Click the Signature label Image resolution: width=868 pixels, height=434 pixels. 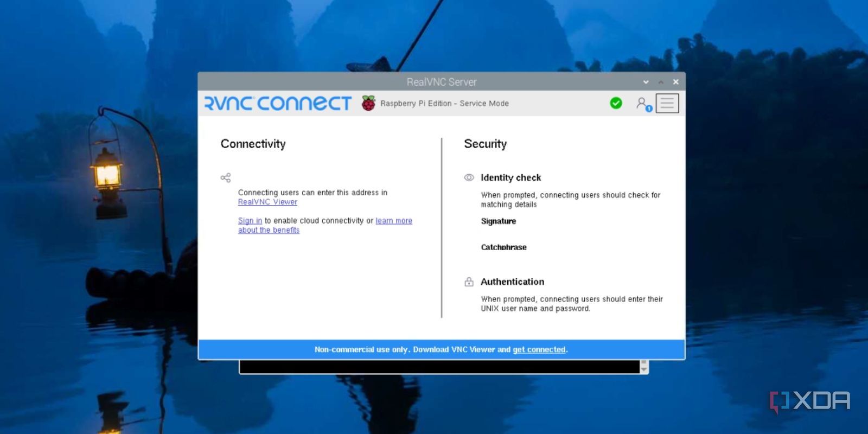pos(499,221)
